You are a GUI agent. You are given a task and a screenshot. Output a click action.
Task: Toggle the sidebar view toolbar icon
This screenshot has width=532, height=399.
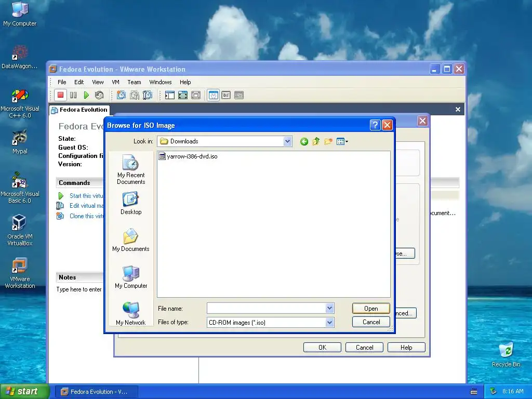click(170, 96)
